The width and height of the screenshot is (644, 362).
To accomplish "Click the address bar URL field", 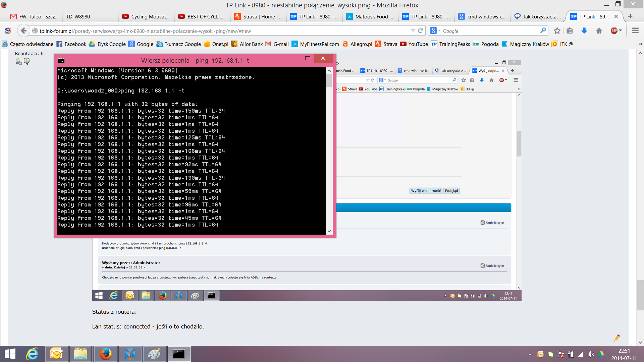I will coord(218,31).
